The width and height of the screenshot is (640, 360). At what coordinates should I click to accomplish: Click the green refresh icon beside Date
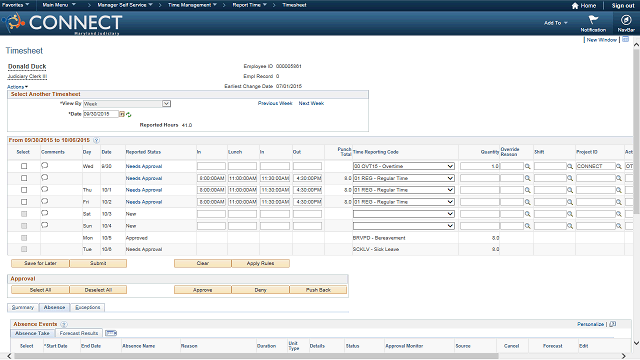[x=129, y=115]
